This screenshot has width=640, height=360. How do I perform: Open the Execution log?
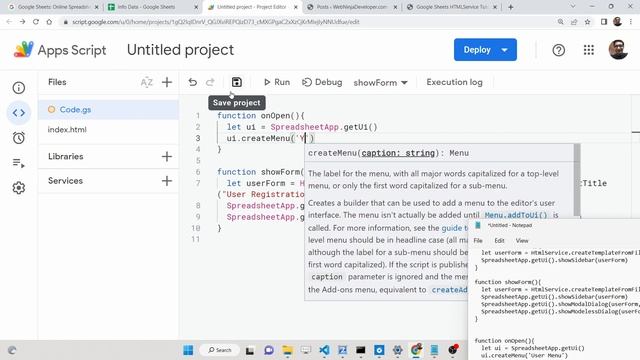pos(454,82)
